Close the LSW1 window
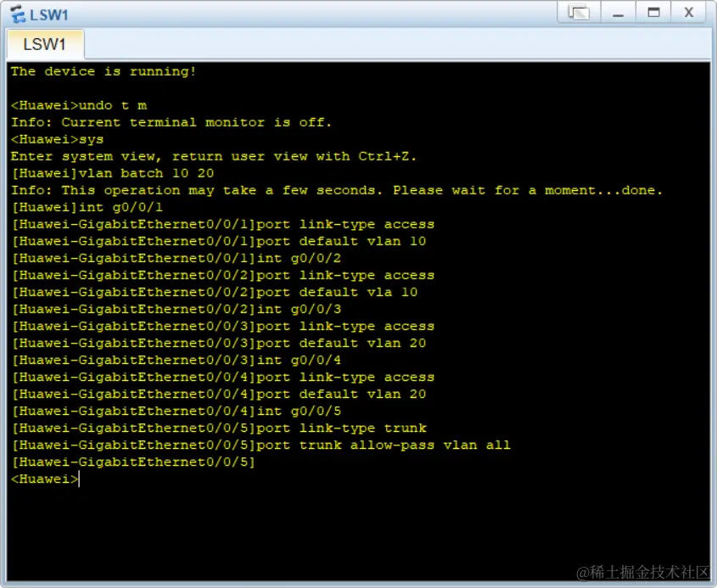The width and height of the screenshot is (717, 588). 689,13
